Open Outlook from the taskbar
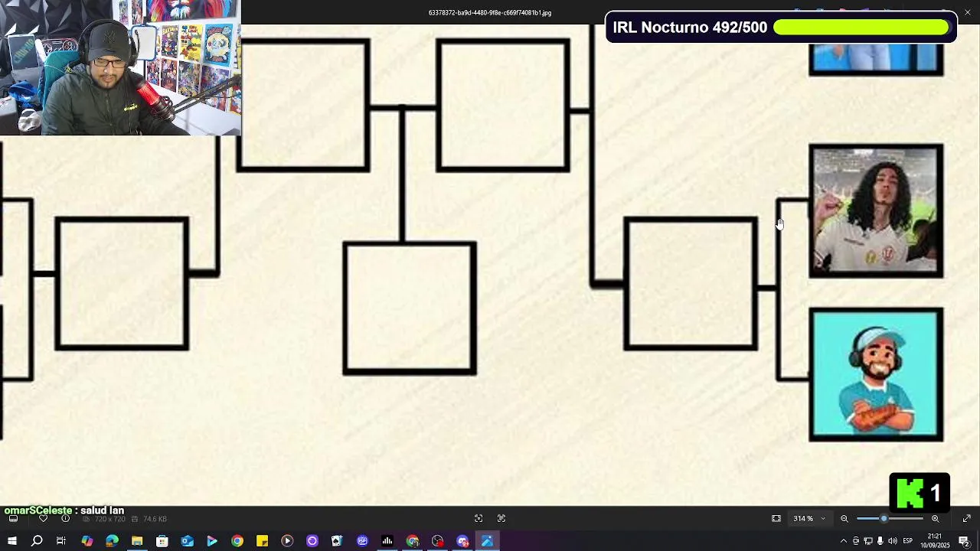Screen dimensions: 980x551 (x=188, y=542)
